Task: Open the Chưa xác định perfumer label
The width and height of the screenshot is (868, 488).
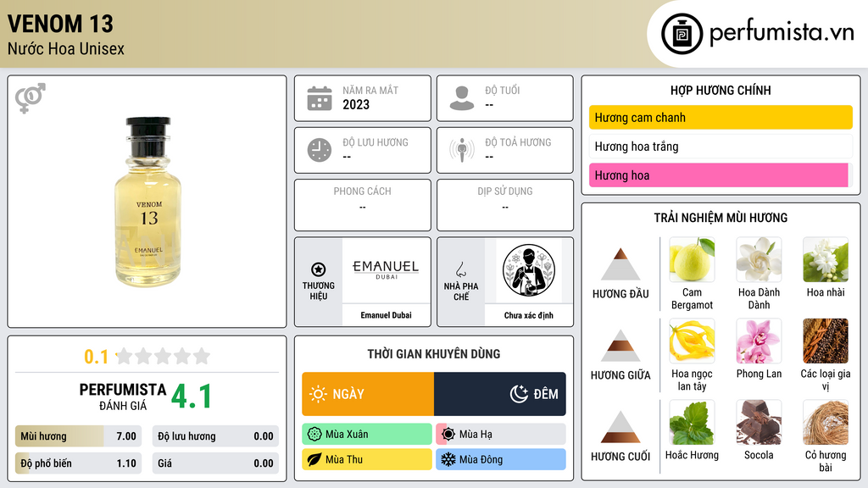Action: pos(529,315)
